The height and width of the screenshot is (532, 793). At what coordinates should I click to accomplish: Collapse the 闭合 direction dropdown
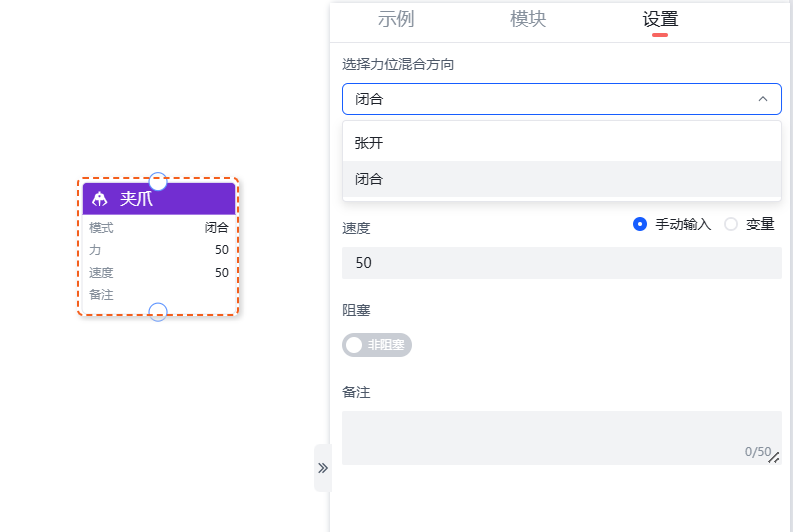coord(562,99)
